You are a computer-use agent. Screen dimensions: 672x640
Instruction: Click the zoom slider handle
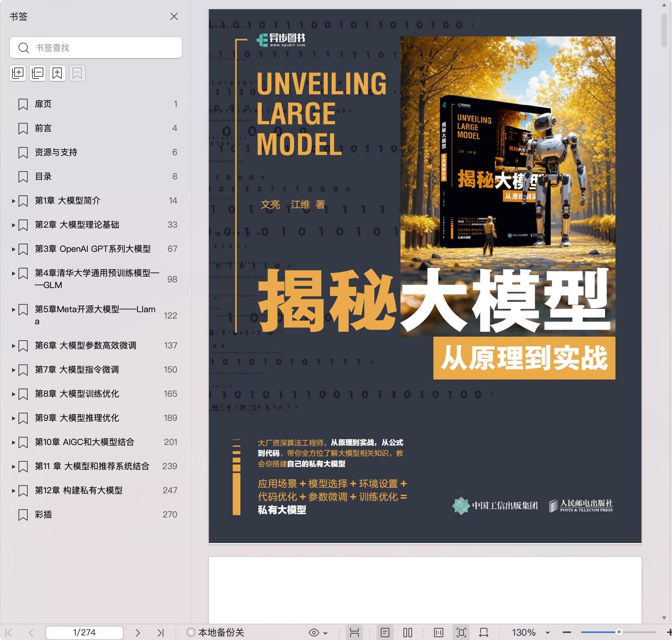pos(619,632)
